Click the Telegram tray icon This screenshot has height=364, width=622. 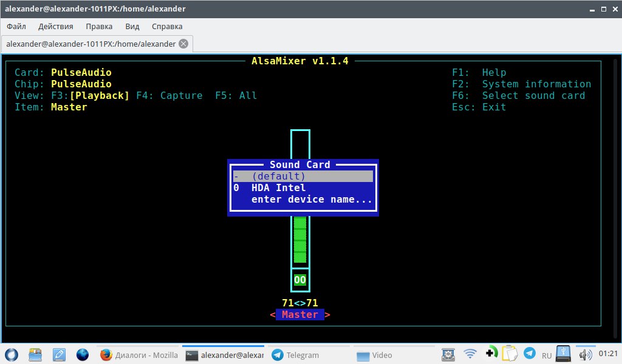(530, 354)
